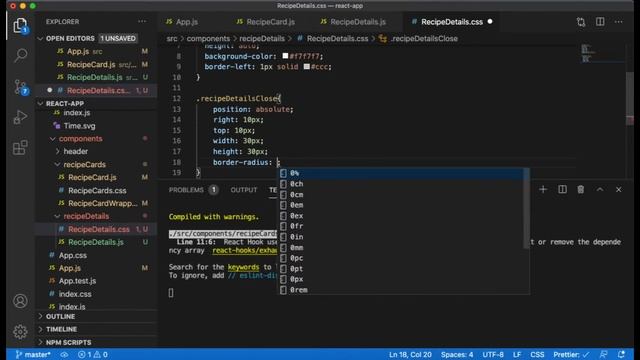Screen dimensions: 640x360
Task: Click the Prettier status item
Action: click(571, 354)
